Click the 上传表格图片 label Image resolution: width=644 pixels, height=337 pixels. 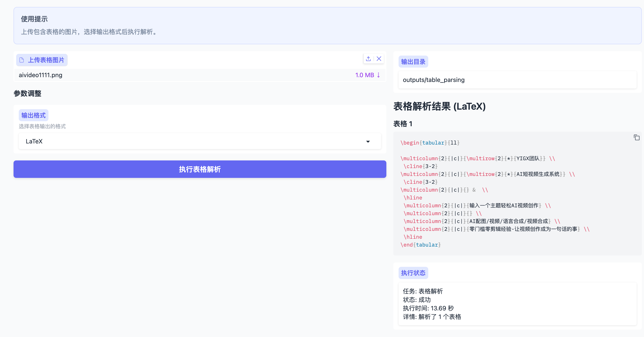[x=46, y=60]
